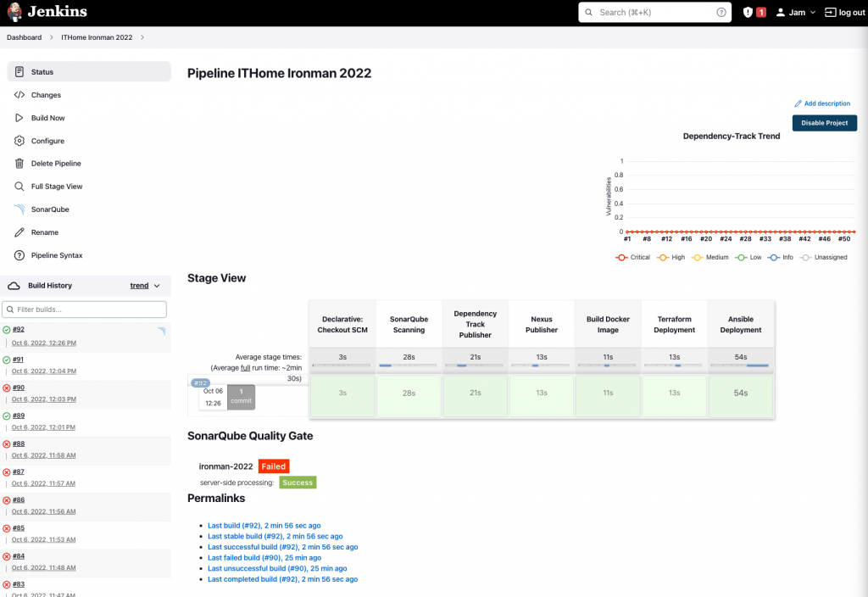Click the Disable Project button
868x597 pixels.
click(x=824, y=123)
